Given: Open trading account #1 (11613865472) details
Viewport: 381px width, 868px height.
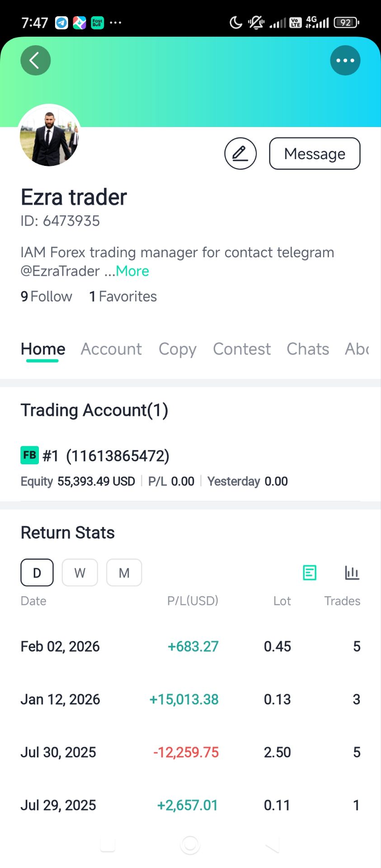Looking at the screenshot, I should pyautogui.click(x=118, y=456).
